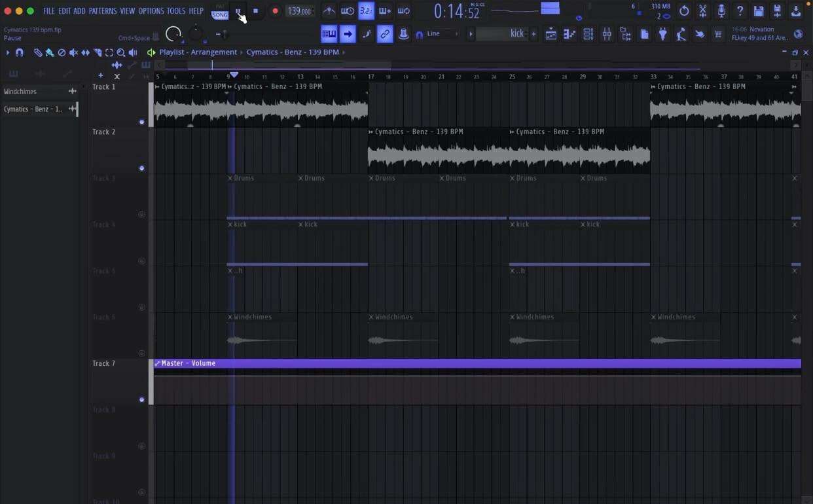
Task: Expand the arrow after Cymatics - Benz breadcrumb
Action: (x=344, y=52)
